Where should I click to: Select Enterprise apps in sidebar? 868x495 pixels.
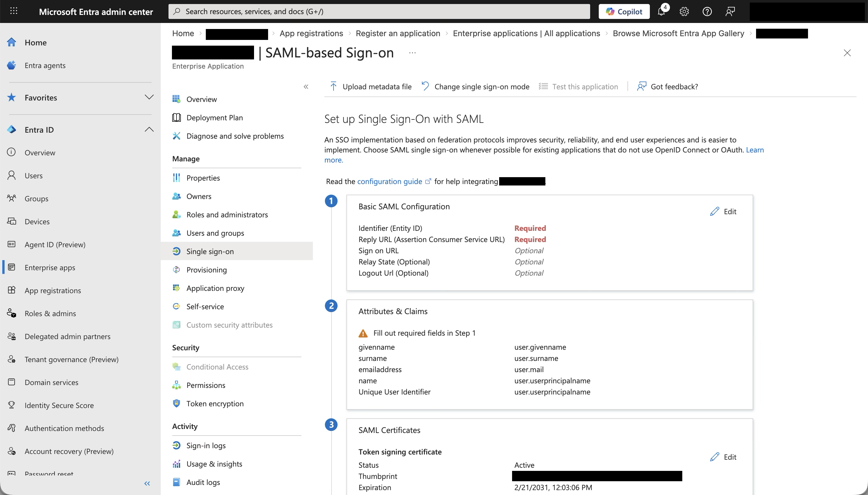pyautogui.click(x=50, y=268)
